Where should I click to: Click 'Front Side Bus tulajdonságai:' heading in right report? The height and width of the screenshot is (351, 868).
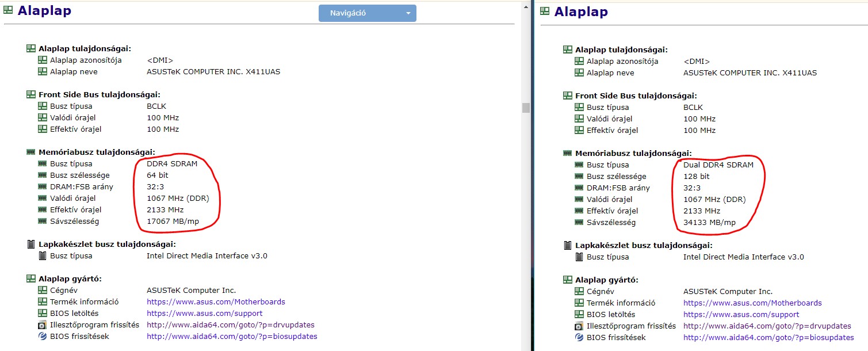coord(636,96)
